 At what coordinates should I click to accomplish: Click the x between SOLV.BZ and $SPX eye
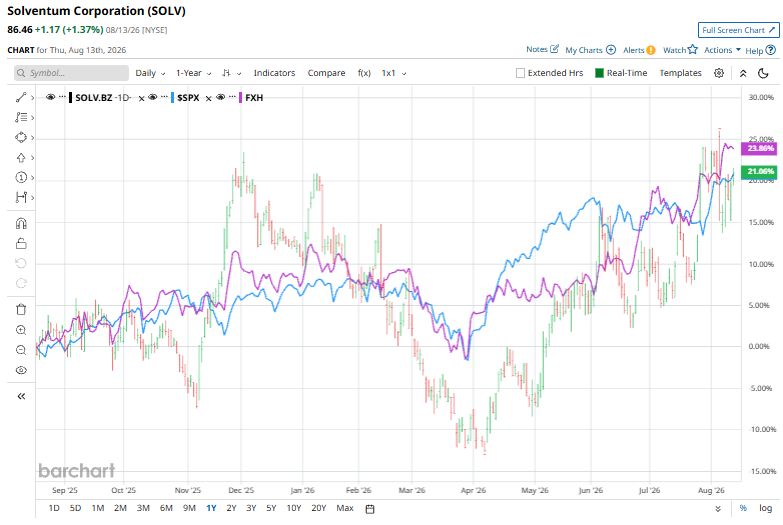point(141,98)
